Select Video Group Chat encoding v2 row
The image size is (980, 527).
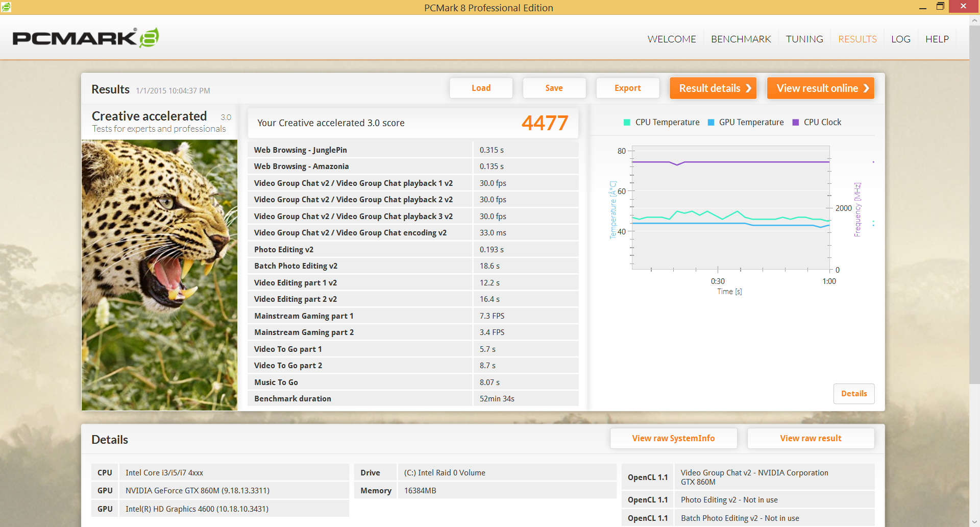pyautogui.click(x=413, y=232)
